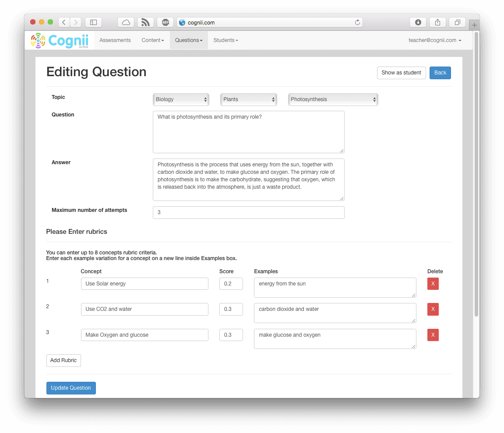
Task: Click the Score column header
Action: [226, 271]
